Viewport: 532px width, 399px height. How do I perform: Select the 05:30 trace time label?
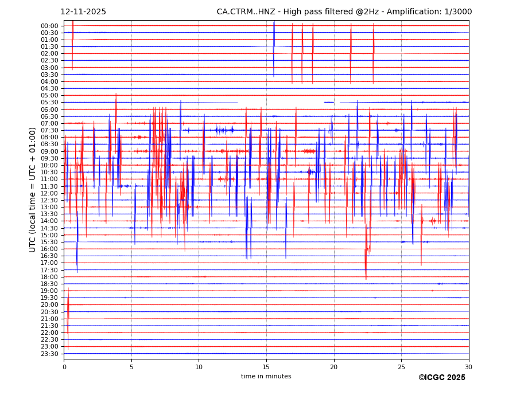pos(49,103)
